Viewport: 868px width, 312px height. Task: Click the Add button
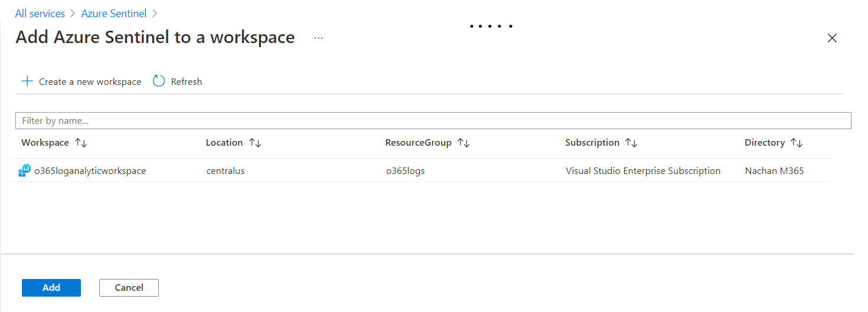coord(51,288)
